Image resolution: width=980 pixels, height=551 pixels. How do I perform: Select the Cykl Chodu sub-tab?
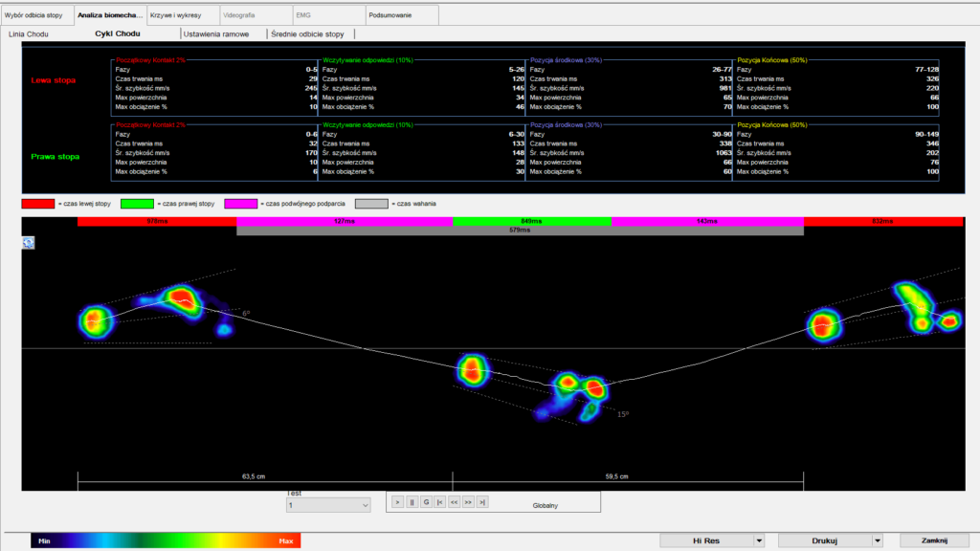tap(118, 33)
